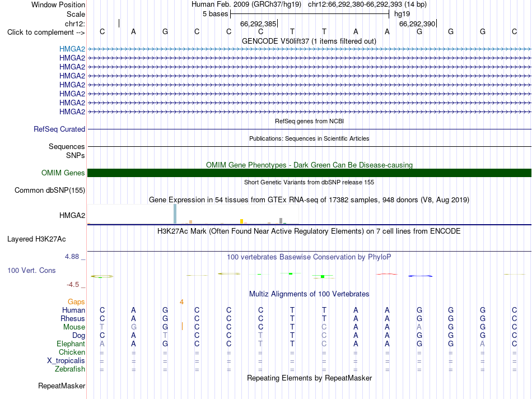Click the Common dbSNP(155) label
This screenshot has width=532, height=399.
49,190
